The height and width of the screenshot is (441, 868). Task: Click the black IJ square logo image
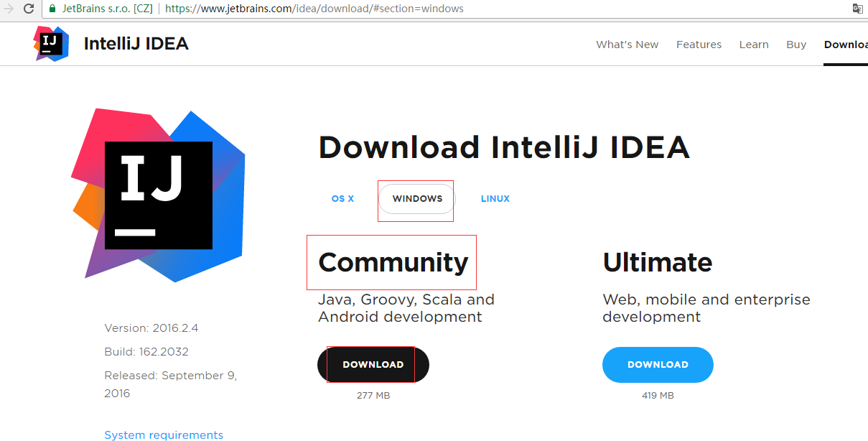tap(158, 194)
